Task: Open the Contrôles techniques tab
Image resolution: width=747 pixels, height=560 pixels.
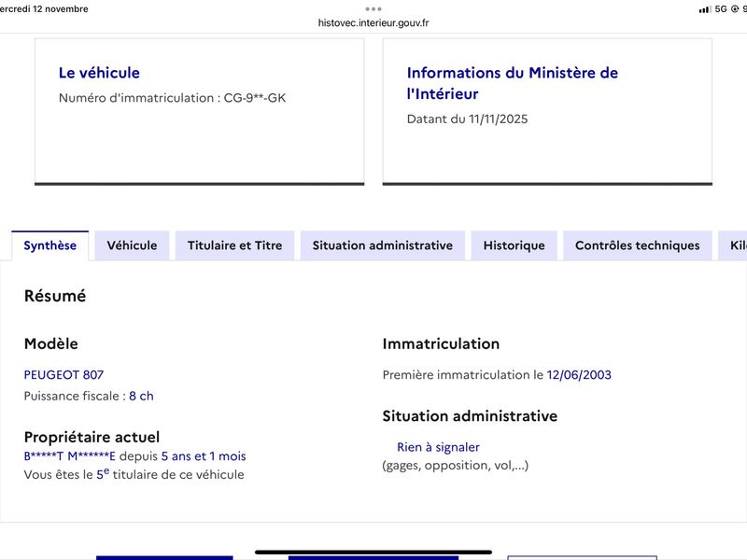Action: (x=638, y=245)
